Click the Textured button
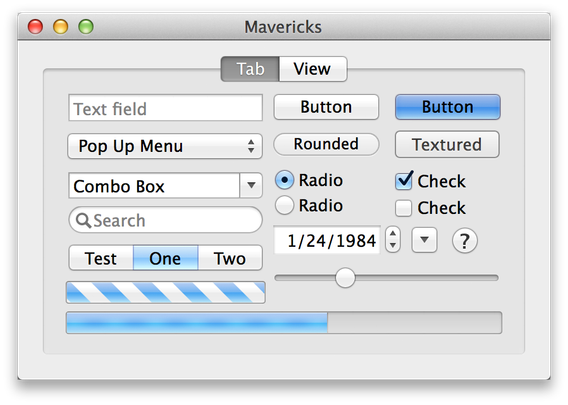This screenshot has width=568, height=405. tap(447, 144)
